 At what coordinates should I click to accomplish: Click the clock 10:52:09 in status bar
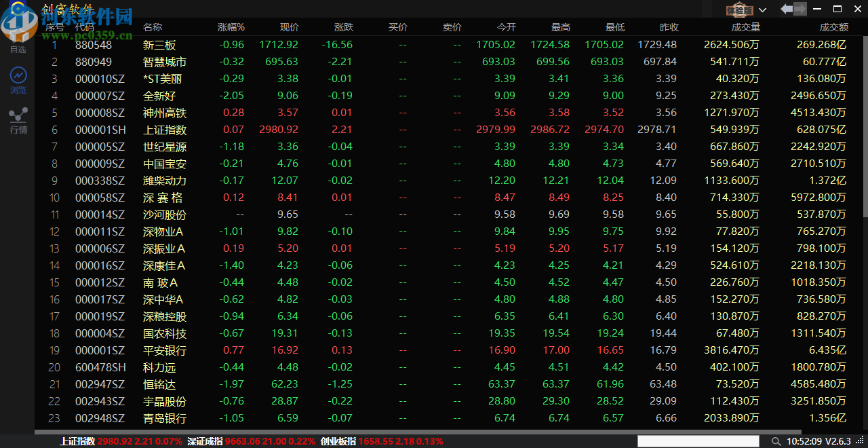pyautogui.click(x=805, y=441)
